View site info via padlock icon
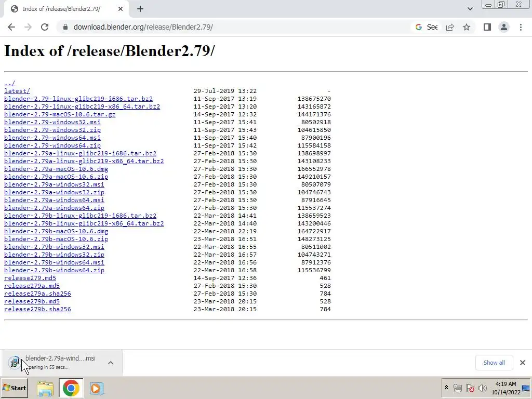 pyautogui.click(x=65, y=27)
